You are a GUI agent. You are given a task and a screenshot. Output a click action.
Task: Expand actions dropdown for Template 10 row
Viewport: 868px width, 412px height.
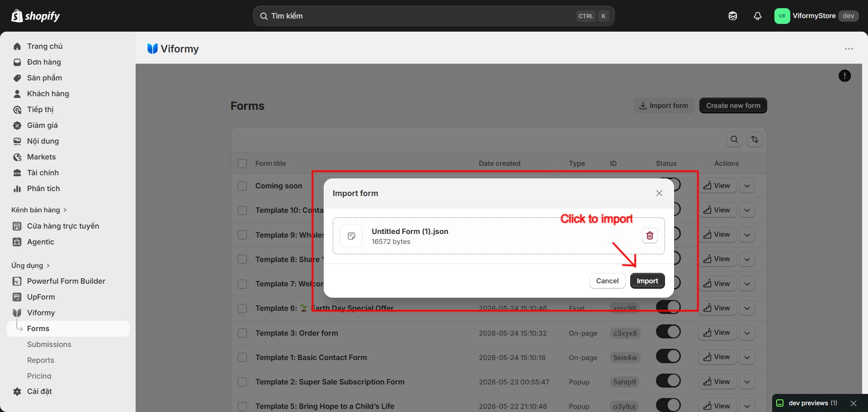[747, 210]
